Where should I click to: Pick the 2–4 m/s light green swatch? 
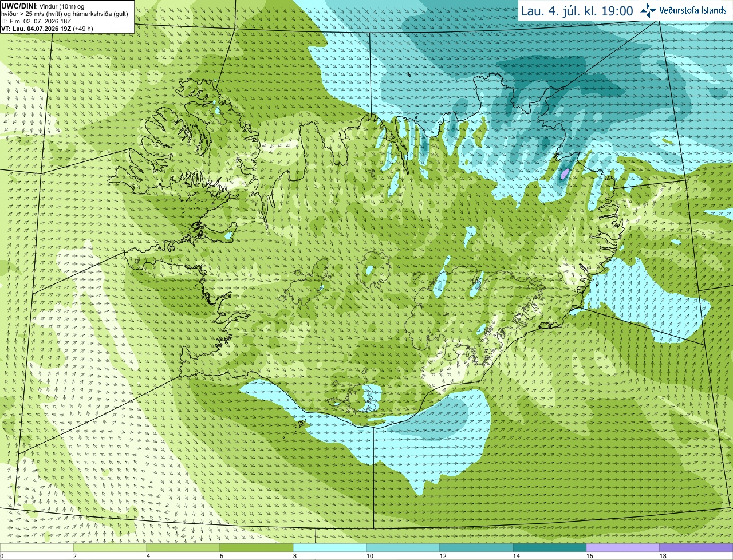(x=110, y=548)
